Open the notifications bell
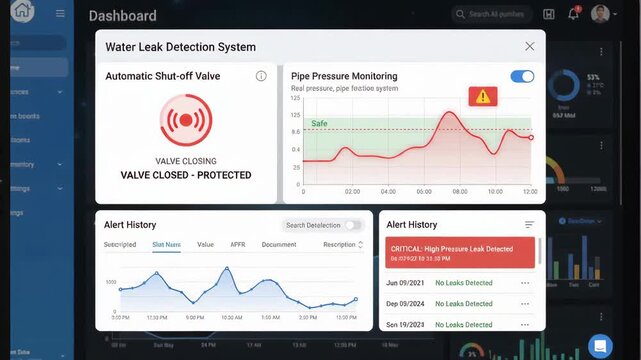 coord(574,14)
